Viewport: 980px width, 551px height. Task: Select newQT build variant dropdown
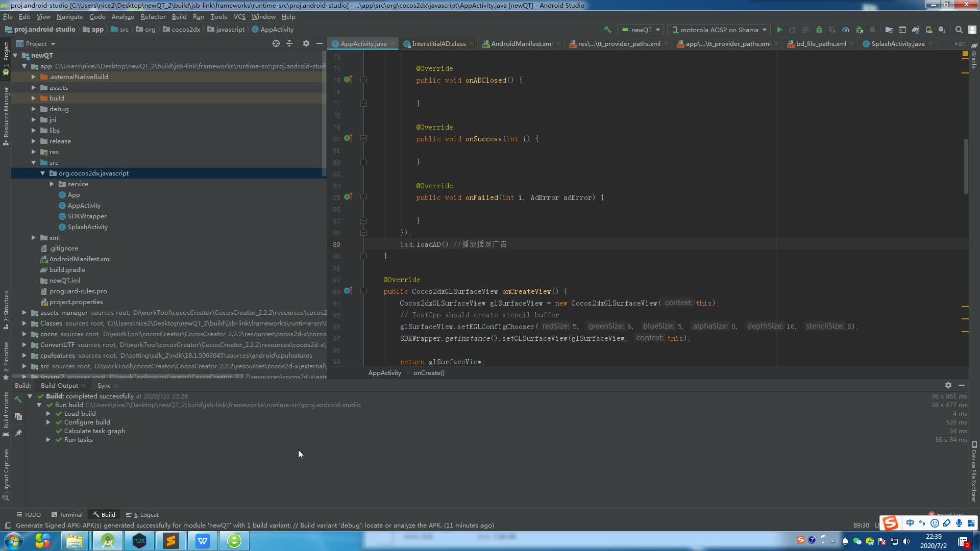(642, 29)
